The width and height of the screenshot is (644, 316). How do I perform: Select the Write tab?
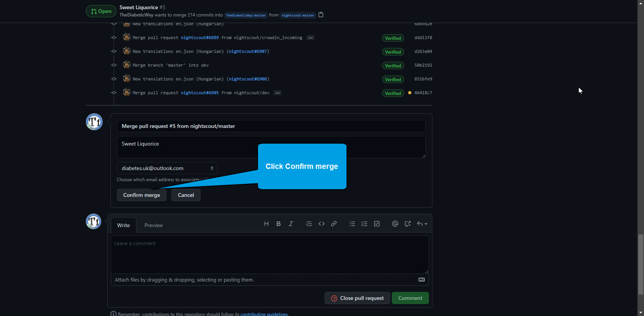click(x=123, y=225)
